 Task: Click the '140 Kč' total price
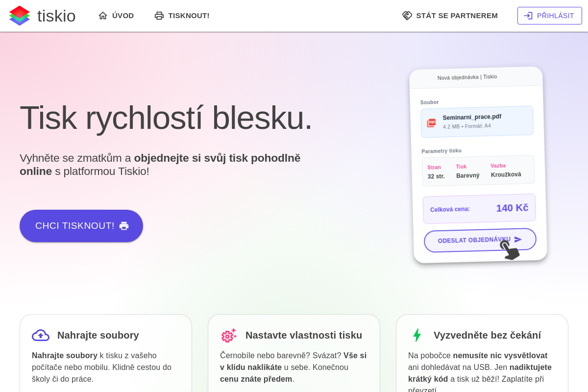[x=512, y=208]
